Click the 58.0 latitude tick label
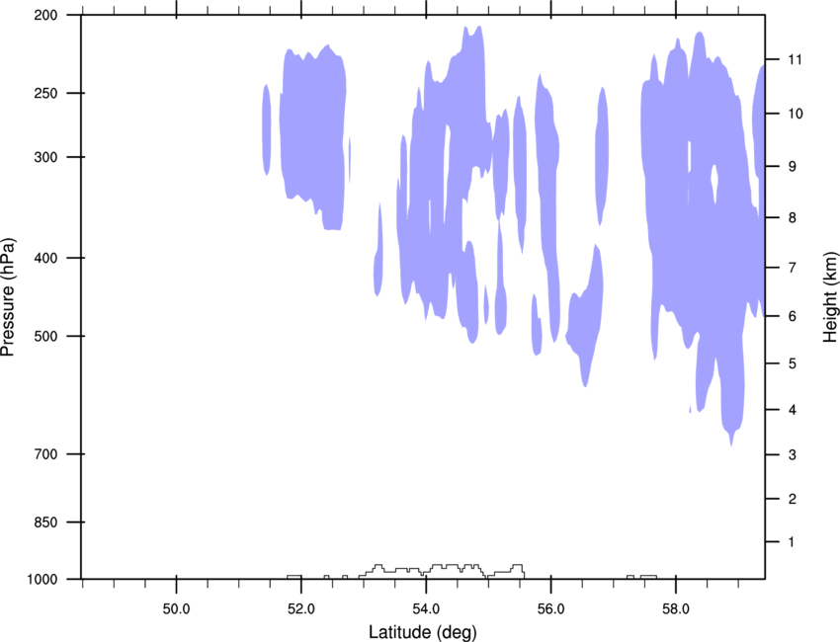 pos(676,609)
